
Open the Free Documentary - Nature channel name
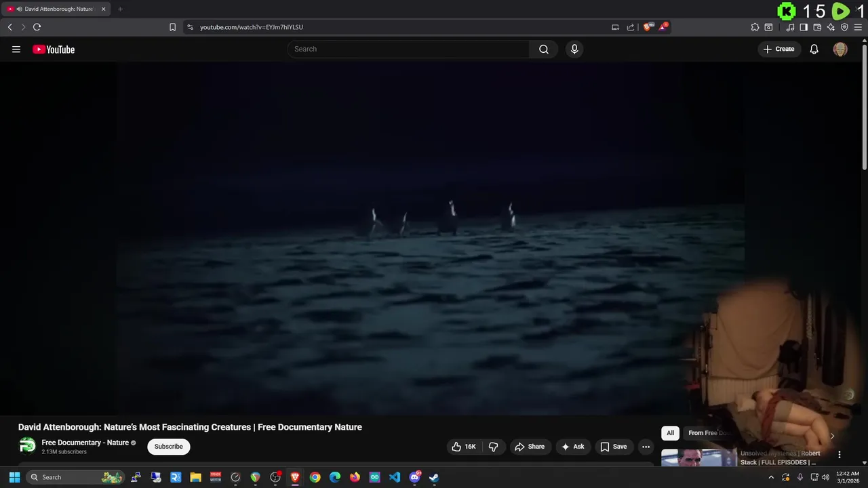click(x=85, y=443)
